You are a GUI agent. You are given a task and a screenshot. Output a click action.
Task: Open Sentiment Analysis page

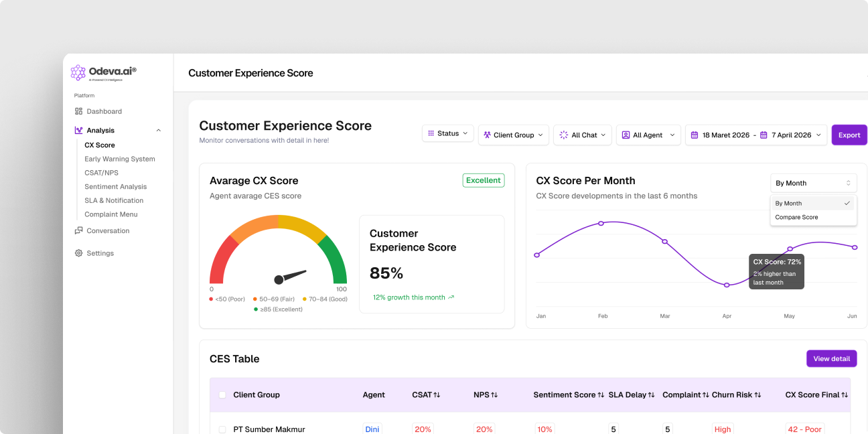[x=115, y=187]
